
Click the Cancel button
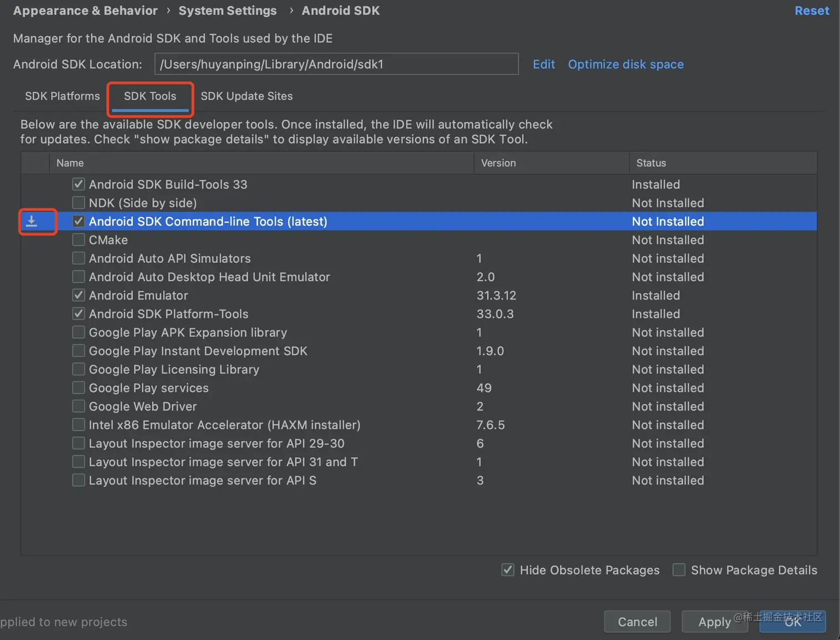pos(637,622)
